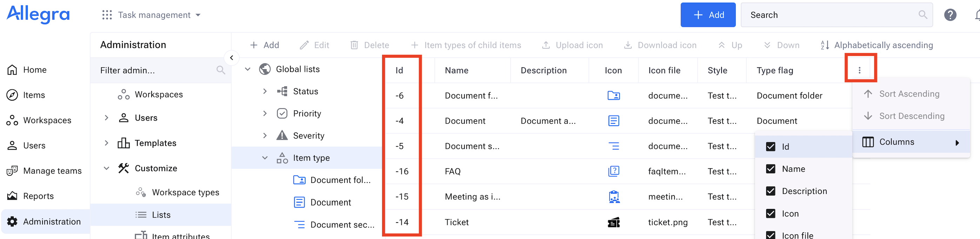The image size is (980, 239).
Task: Select Sort Descending from the menu
Action: [x=911, y=116]
